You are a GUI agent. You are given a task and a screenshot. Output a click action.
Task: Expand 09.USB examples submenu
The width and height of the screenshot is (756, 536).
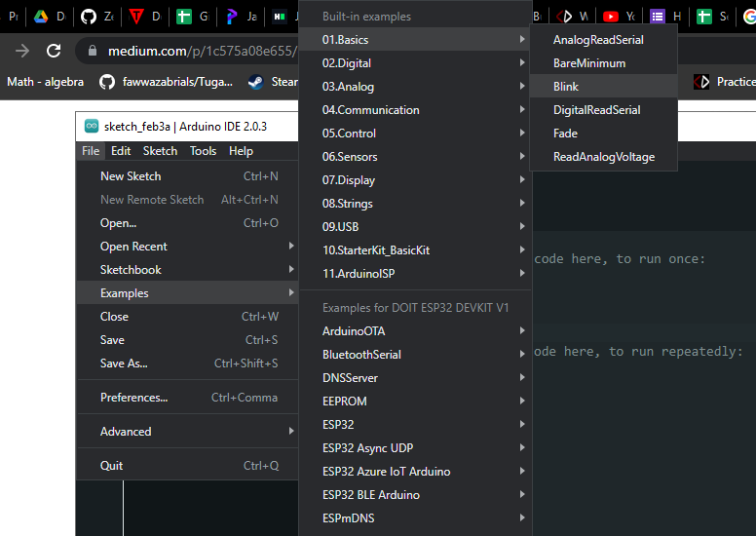pos(415,227)
